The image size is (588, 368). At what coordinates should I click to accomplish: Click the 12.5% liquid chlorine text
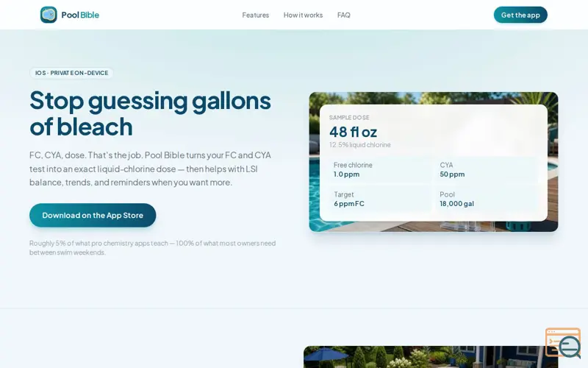[x=359, y=144]
